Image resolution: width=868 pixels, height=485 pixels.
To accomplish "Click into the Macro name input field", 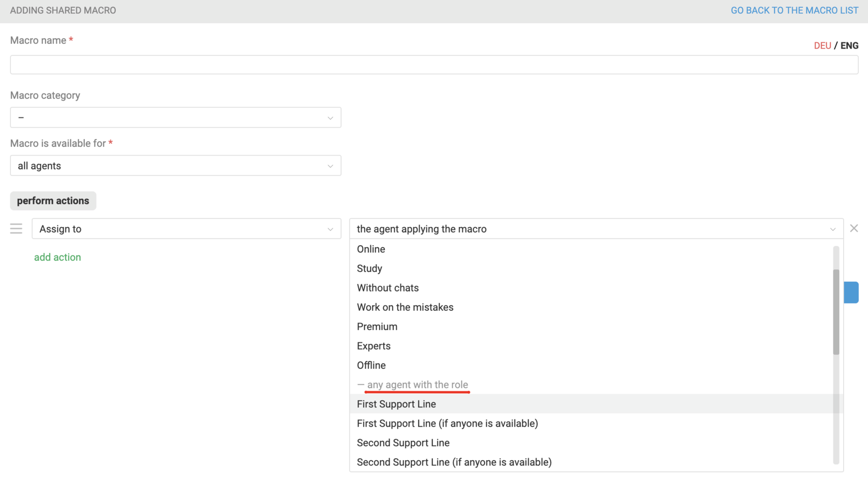I will (x=434, y=64).
